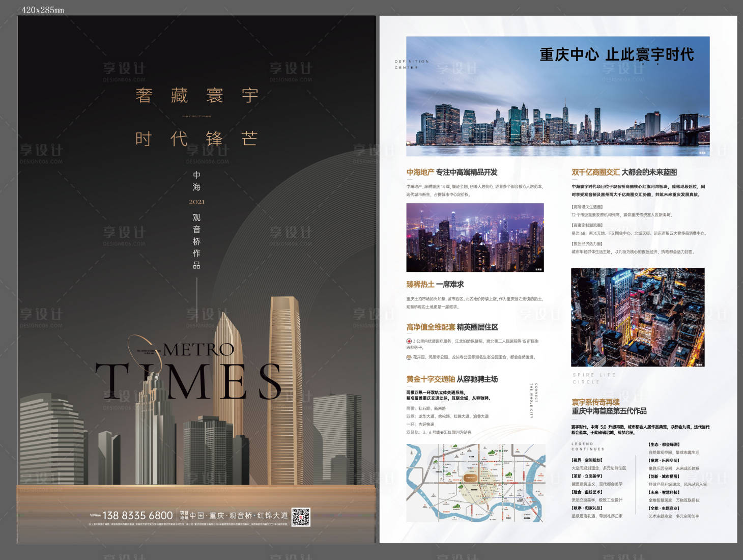Click the label 【融合·曲线艺术】
The width and height of the screenshot is (743, 560).
coord(587,492)
